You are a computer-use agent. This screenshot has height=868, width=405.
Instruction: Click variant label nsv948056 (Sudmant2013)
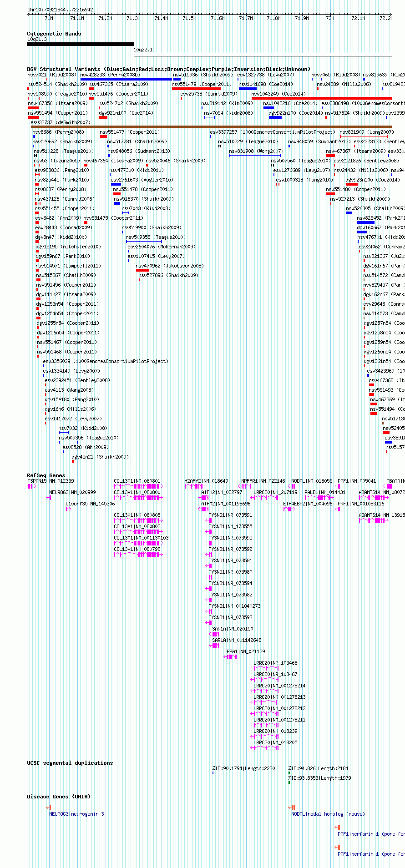[x=138, y=151]
